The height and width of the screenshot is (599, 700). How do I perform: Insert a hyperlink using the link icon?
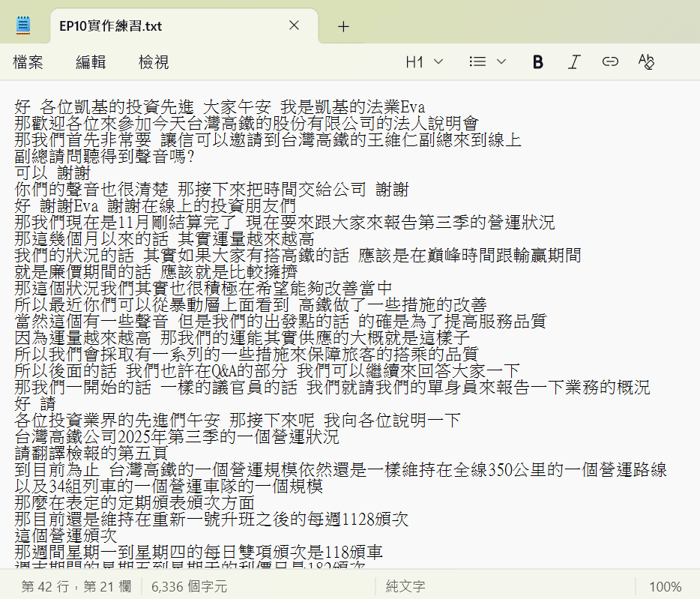click(x=610, y=62)
